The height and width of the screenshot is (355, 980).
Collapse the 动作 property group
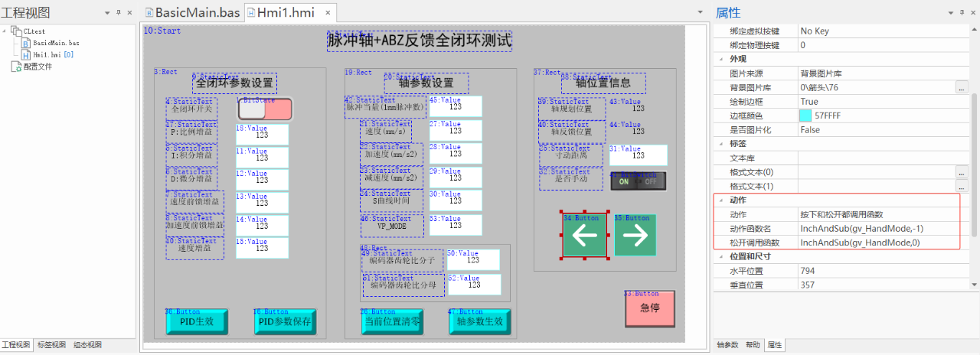pos(721,200)
